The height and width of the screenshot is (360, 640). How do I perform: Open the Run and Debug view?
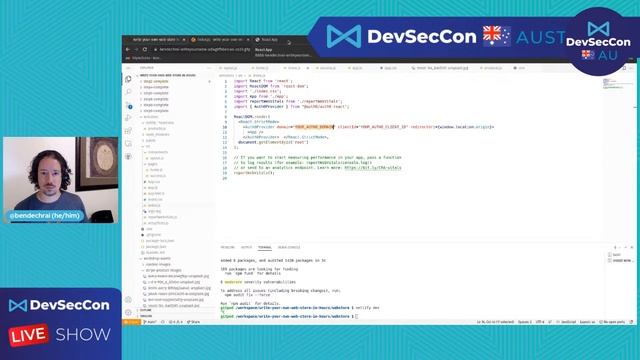point(128,118)
